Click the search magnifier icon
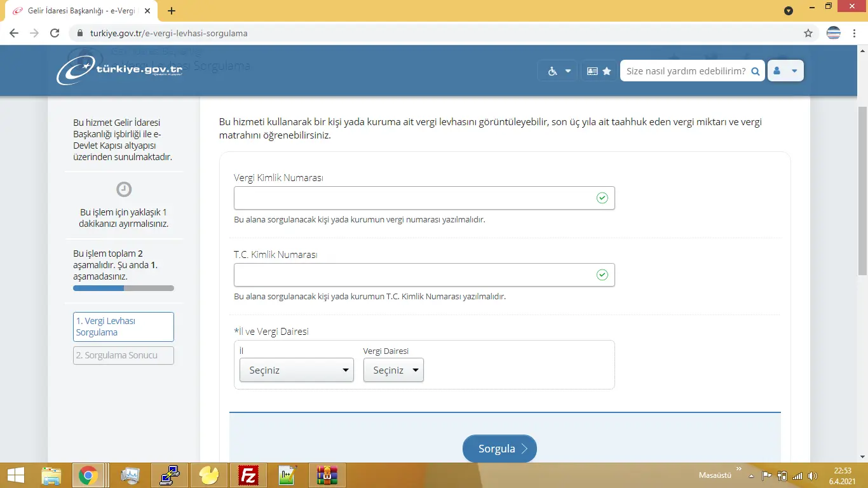 pyautogui.click(x=756, y=71)
